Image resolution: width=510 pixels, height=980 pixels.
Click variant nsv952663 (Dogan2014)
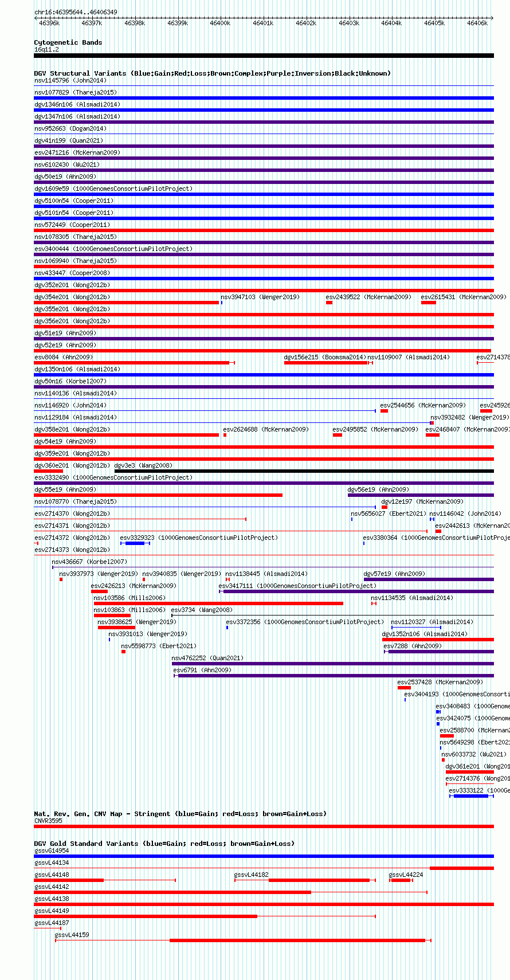70,128
